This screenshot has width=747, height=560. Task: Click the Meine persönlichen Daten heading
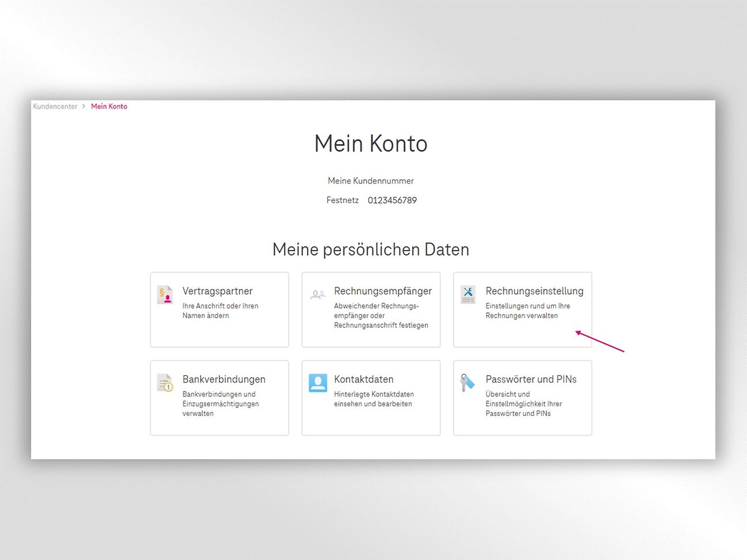371,249
